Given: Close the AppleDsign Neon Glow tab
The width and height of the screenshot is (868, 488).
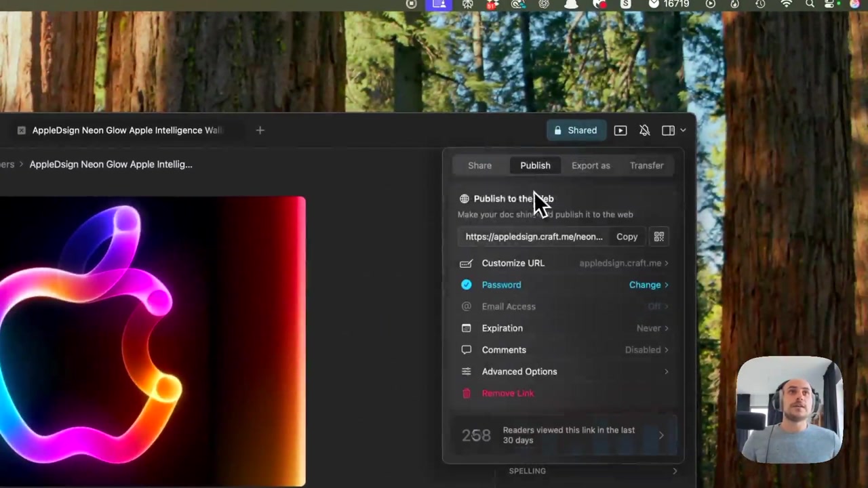Looking at the screenshot, I should coord(21,130).
